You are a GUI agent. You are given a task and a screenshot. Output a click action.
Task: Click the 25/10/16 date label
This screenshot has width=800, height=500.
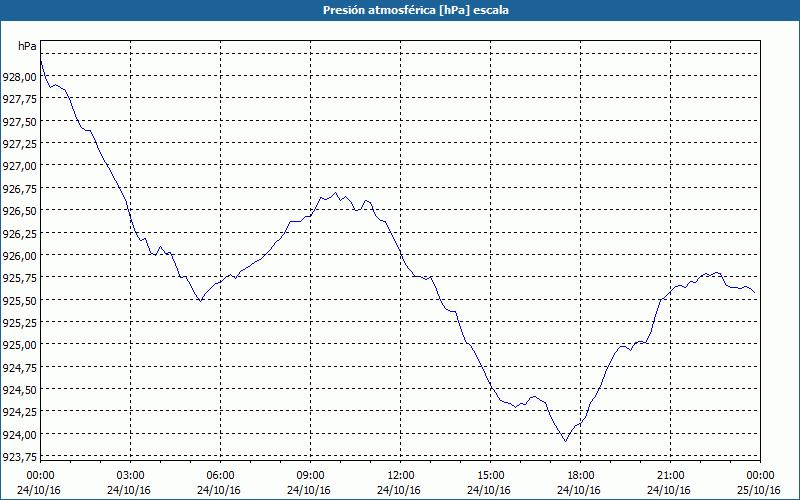[x=759, y=490]
